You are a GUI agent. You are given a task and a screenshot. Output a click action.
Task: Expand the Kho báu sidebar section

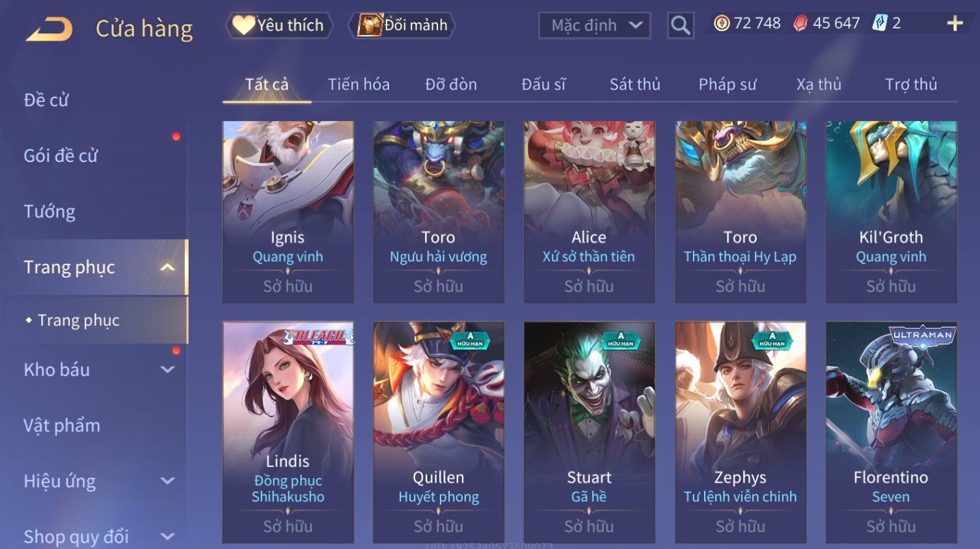pyautogui.click(x=167, y=369)
